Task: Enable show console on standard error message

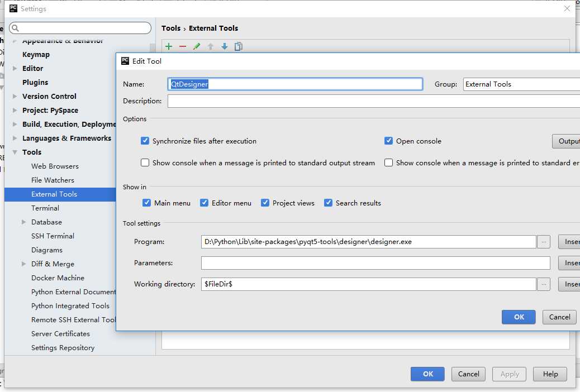Action: [x=388, y=162]
